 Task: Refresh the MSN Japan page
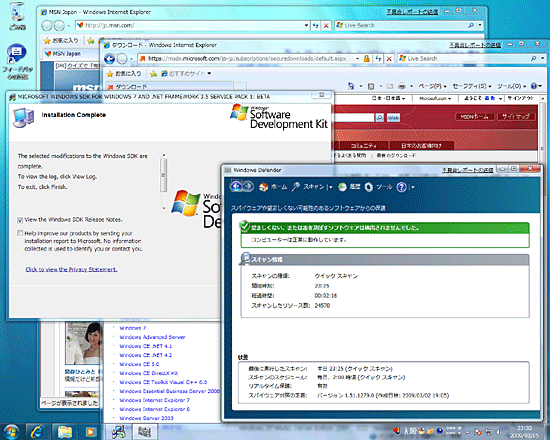(315, 26)
